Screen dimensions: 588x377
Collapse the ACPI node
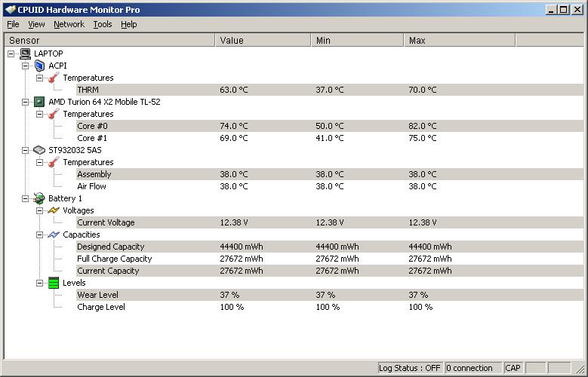pos(25,66)
